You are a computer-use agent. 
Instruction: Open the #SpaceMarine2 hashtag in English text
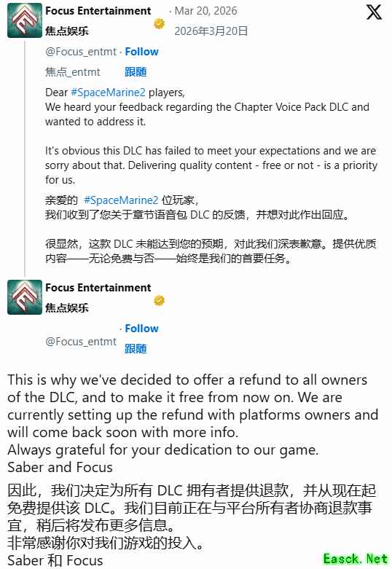point(108,93)
